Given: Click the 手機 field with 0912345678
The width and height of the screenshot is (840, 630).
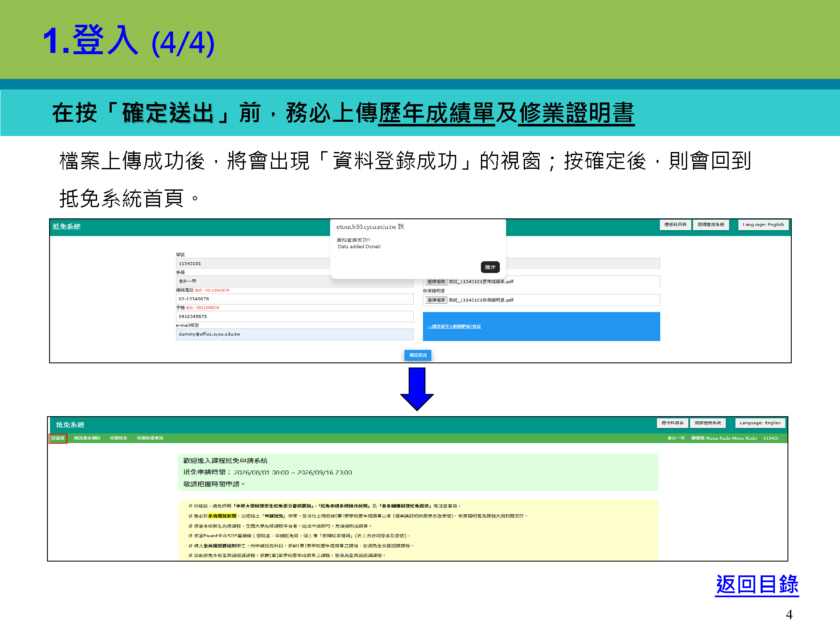Looking at the screenshot, I should pyautogui.click(x=294, y=317).
